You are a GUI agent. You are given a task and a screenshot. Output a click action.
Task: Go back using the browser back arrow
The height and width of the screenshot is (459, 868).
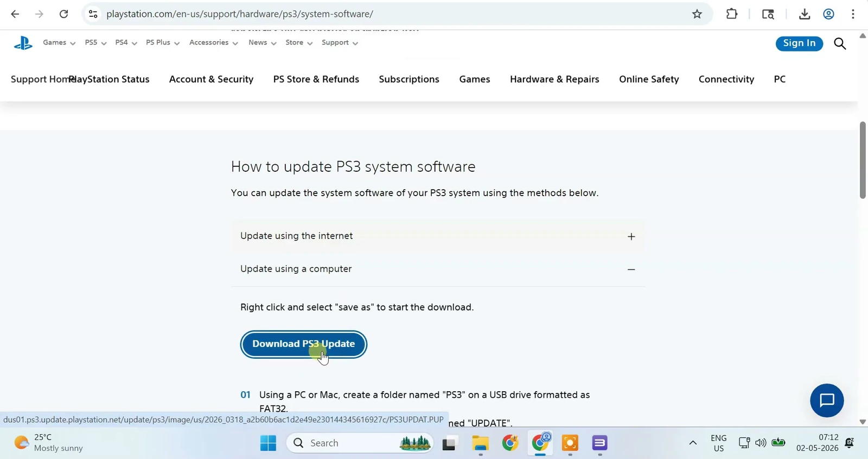15,14
